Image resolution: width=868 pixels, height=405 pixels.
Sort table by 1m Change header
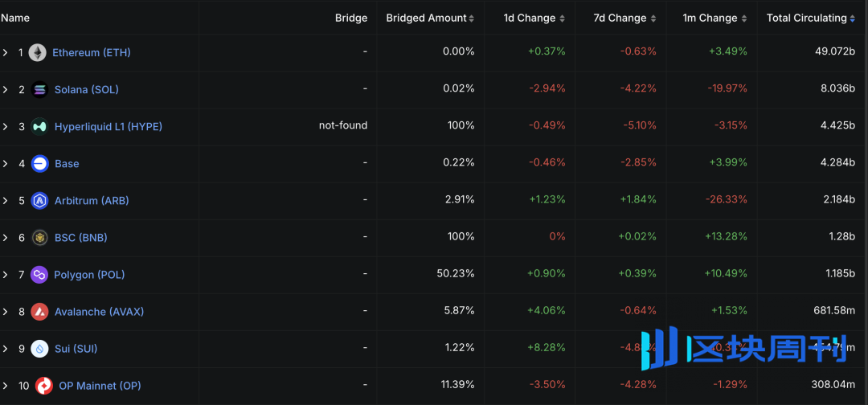pyautogui.click(x=715, y=18)
